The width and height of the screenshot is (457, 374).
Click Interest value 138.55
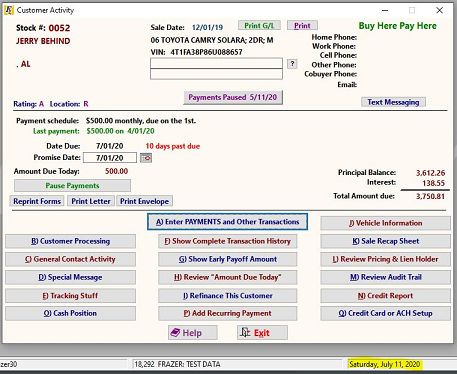tap(433, 183)
